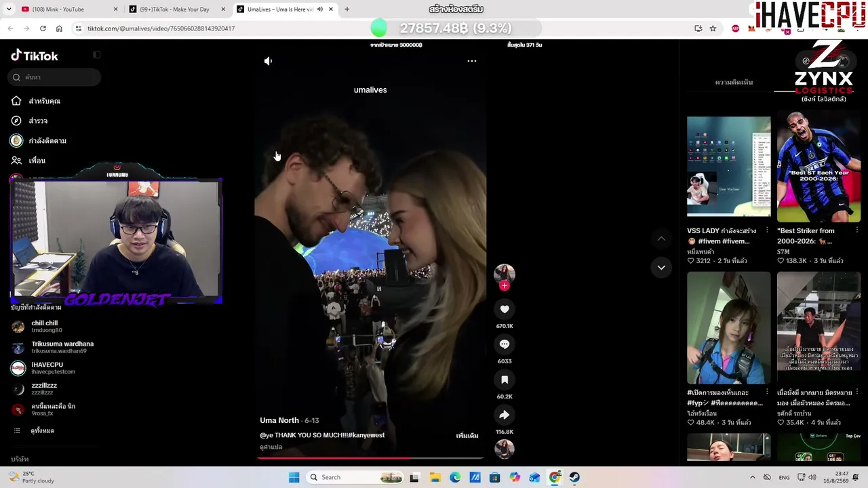Like the Best Striker video with the heart
868x488 pixels.
781,261
